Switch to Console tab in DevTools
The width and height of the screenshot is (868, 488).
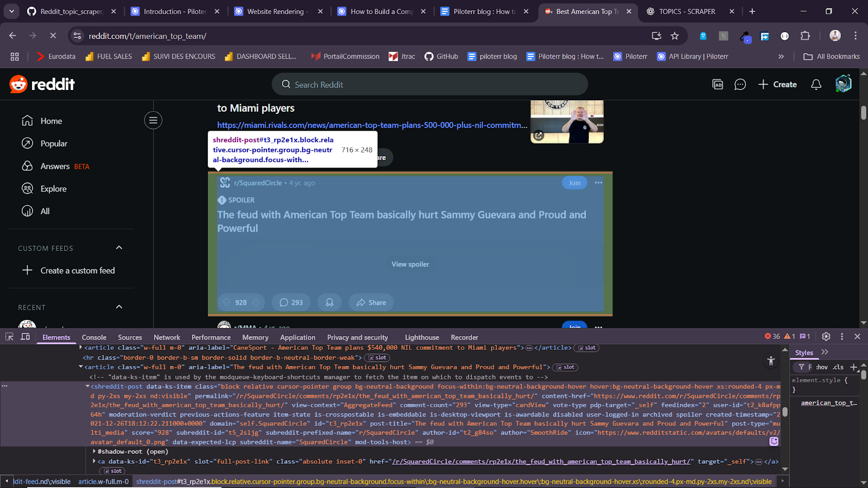click(94, 337)
